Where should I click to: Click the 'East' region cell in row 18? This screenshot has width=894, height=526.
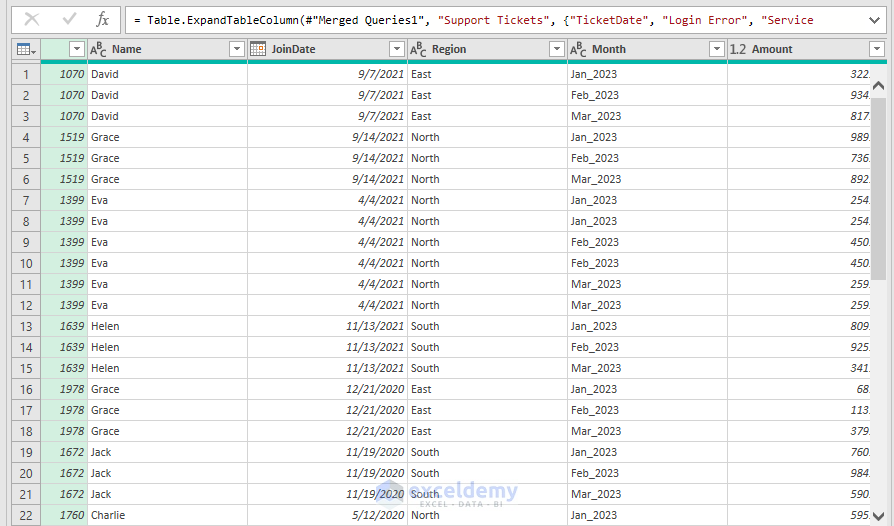pos(487,431)
